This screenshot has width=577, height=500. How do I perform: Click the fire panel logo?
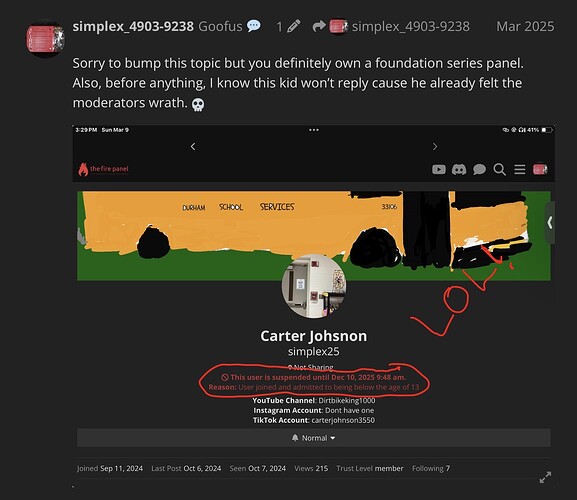click(103, 169)
